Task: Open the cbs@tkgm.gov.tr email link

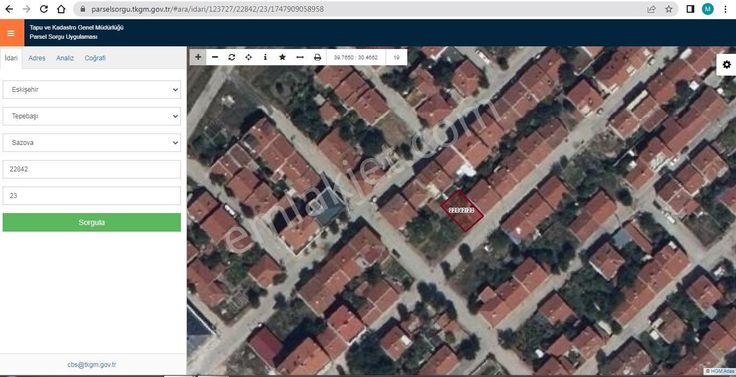Action: (92, 364)
